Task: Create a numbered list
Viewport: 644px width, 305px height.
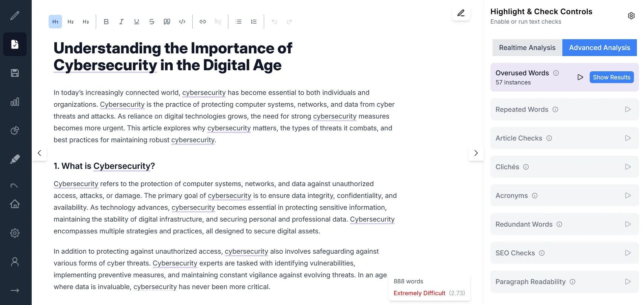Action: click(254, 22)
